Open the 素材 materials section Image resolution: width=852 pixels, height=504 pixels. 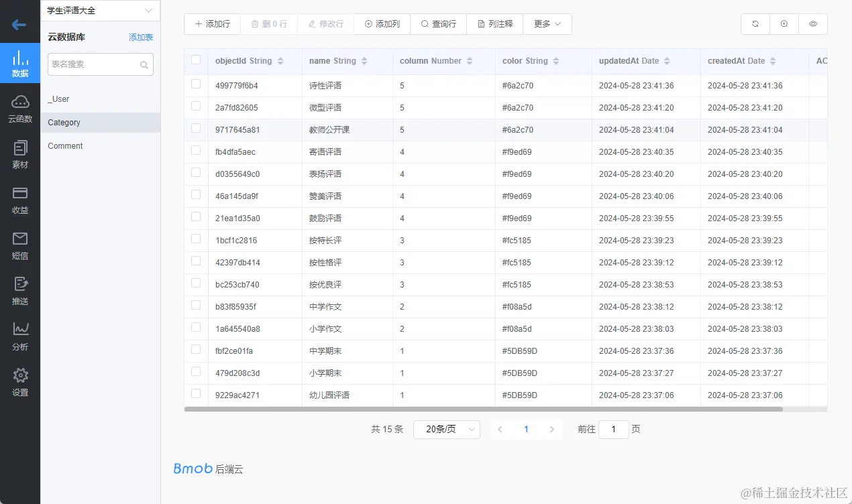(20, 154)
